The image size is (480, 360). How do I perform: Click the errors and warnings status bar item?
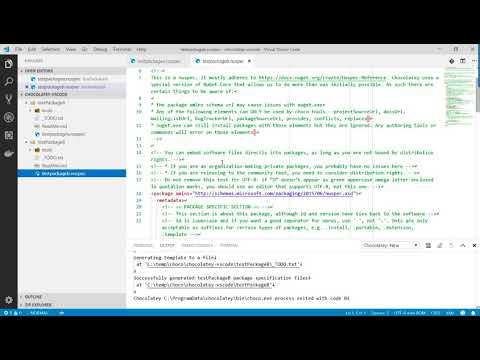[x=13, y=313]
